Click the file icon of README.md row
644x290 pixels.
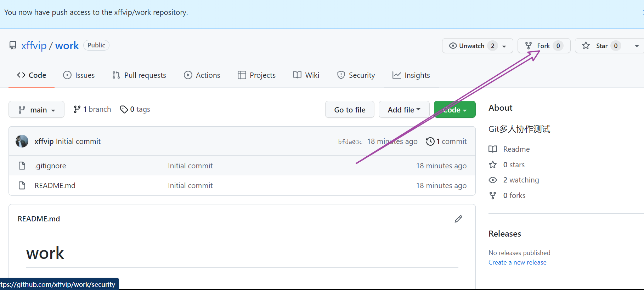pyautogui.click(x=22, y=185)
